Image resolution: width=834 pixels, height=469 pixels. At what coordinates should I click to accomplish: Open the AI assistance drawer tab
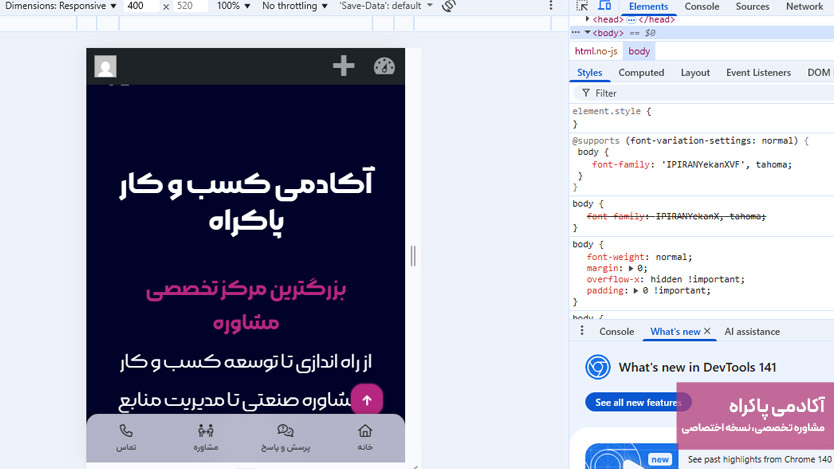click(x=752, y=331)
